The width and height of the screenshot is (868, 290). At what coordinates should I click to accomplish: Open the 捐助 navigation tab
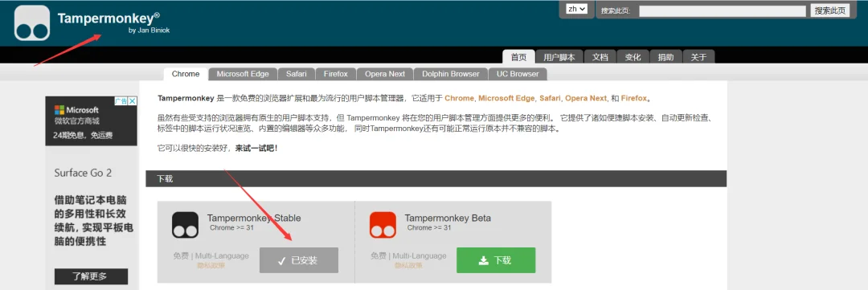coord(666,57)
